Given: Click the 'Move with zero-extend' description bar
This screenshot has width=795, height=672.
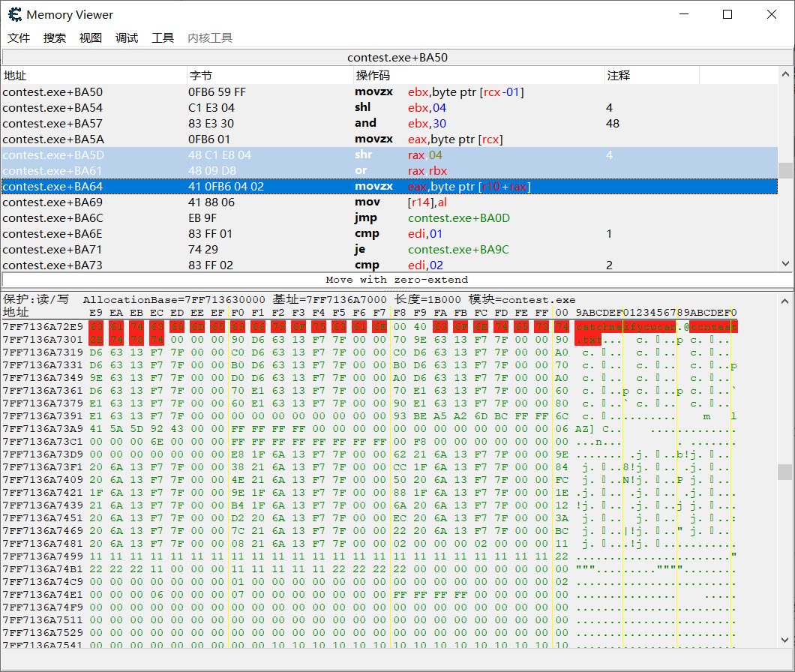Looking at the screenshot, I should pyautogui.click(x=397, y=280).
